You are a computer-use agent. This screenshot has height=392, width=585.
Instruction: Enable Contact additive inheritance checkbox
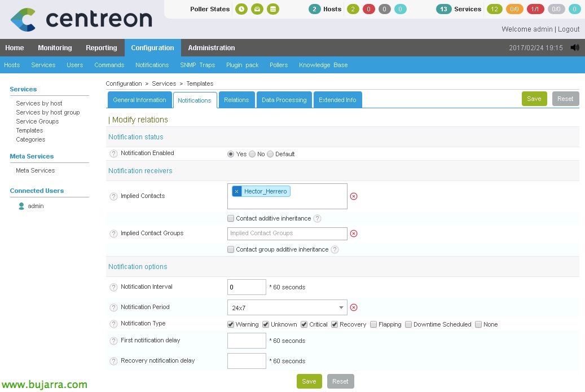click(231, 219)
